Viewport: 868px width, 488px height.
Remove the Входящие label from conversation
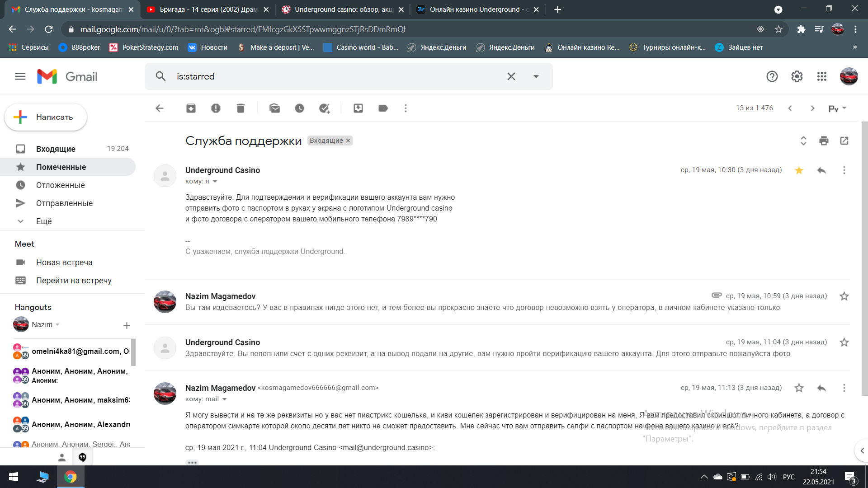tap(348, 141)
